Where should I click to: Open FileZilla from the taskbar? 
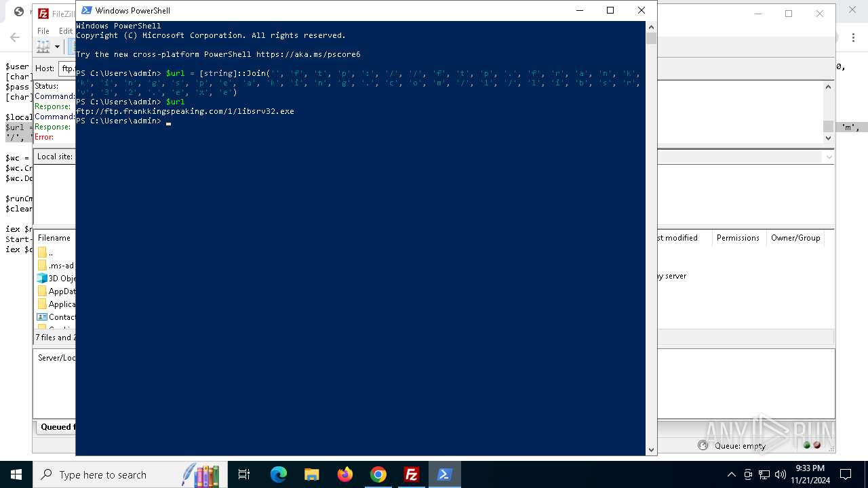point(412,474)
